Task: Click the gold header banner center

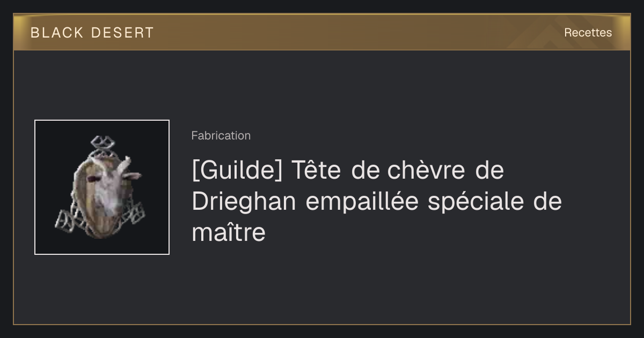Action: click(322, 33)
